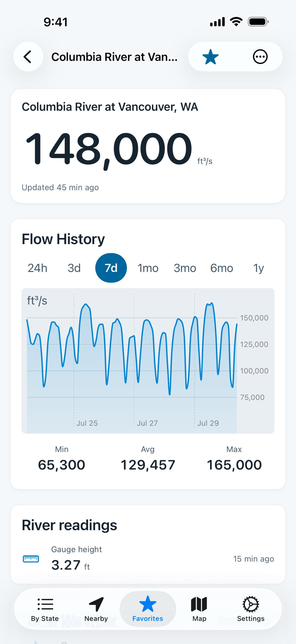Tap the gauge height ruler icon
The image size is (296, 644).
31,559
